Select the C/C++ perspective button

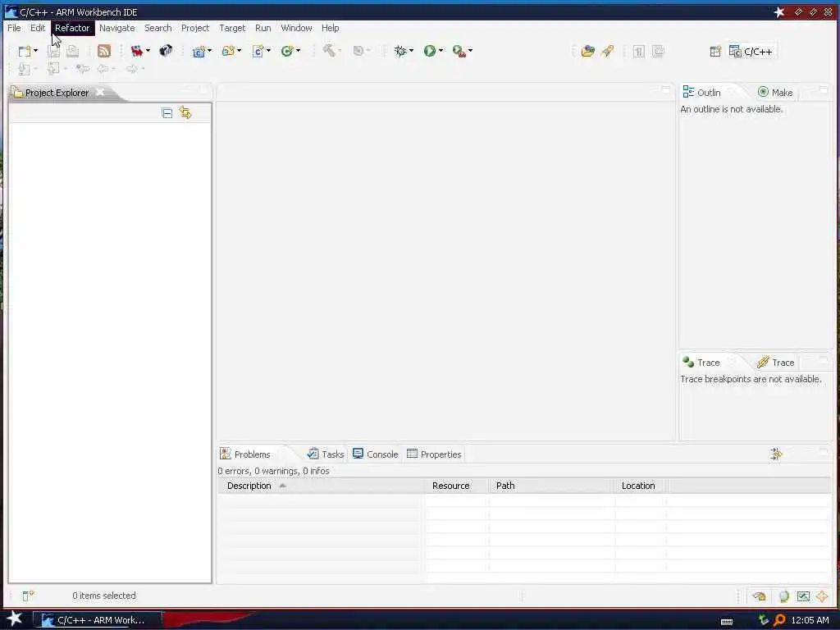pos(751,52)
